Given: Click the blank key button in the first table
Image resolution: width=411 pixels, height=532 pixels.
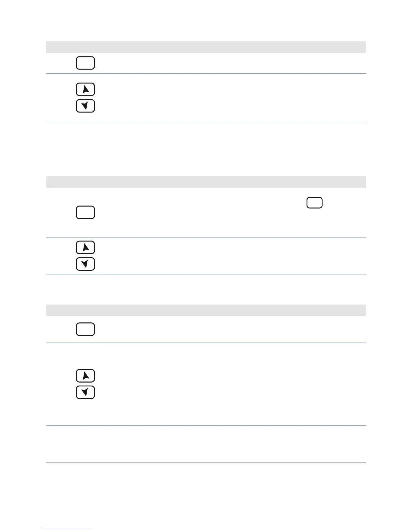Looking at the screenshot, I should pyautogui.click(x=85, y=63).
